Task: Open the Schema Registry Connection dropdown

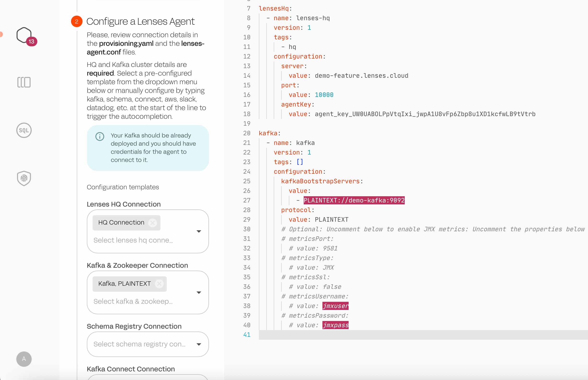Action: point(199,344)
